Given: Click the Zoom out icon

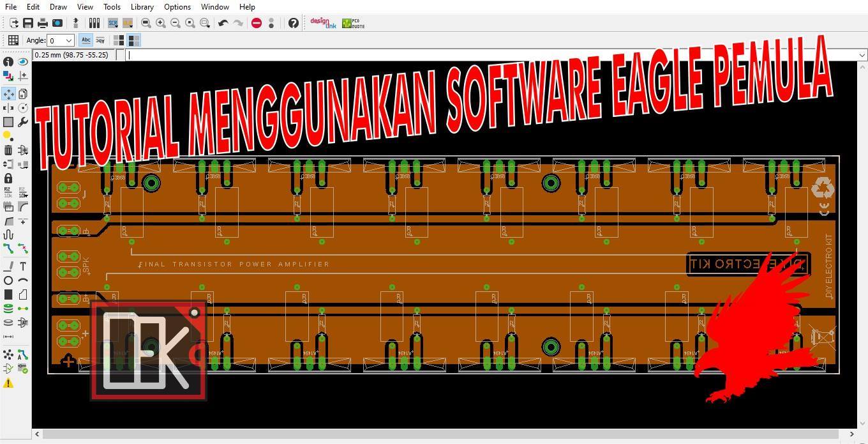Looking at the screenshot, I should pyautogui.click(x=176, y=23).
